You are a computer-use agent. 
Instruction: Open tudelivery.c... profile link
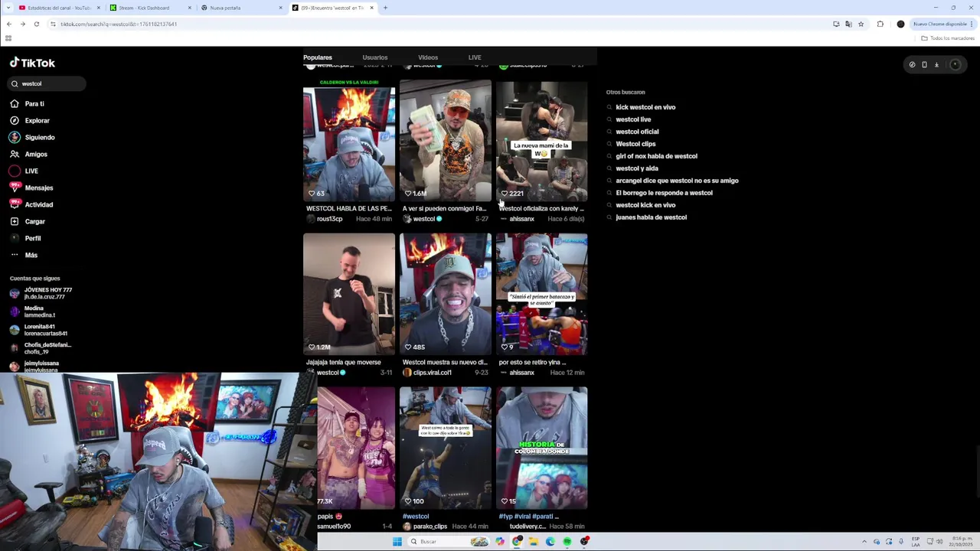[527, 527]
